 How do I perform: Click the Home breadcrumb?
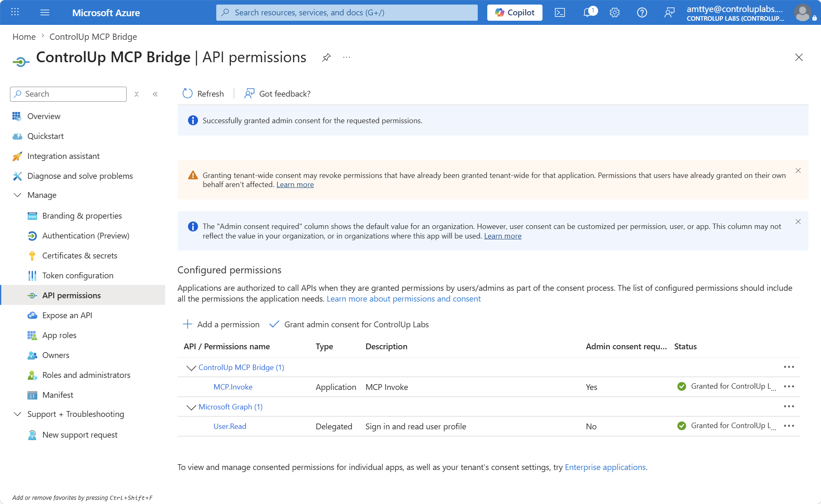[24, 37]
